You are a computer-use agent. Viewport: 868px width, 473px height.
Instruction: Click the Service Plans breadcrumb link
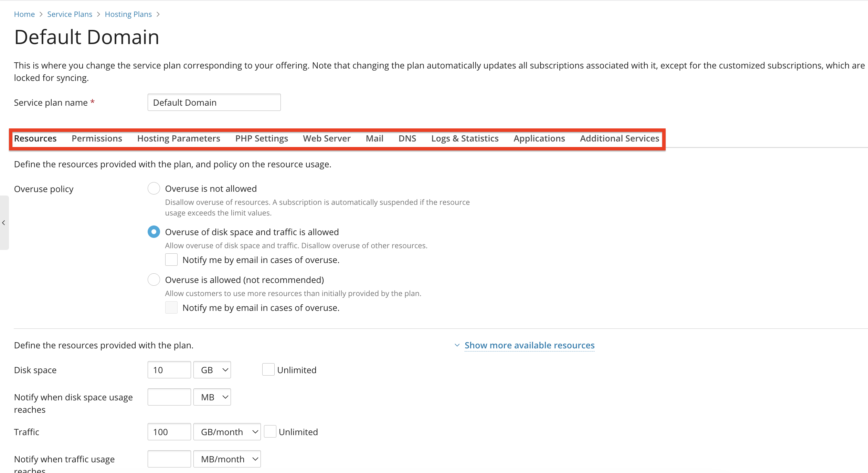click(70, 14)
